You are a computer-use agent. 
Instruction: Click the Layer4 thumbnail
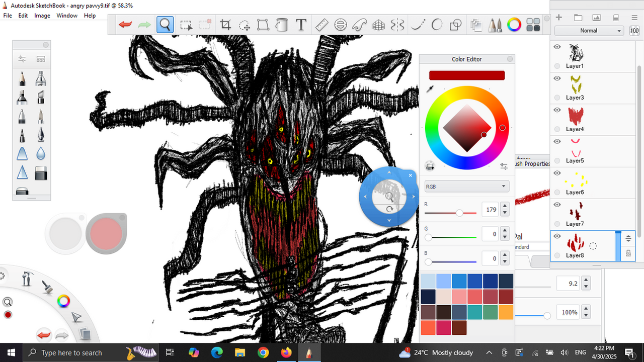point(576,117)
